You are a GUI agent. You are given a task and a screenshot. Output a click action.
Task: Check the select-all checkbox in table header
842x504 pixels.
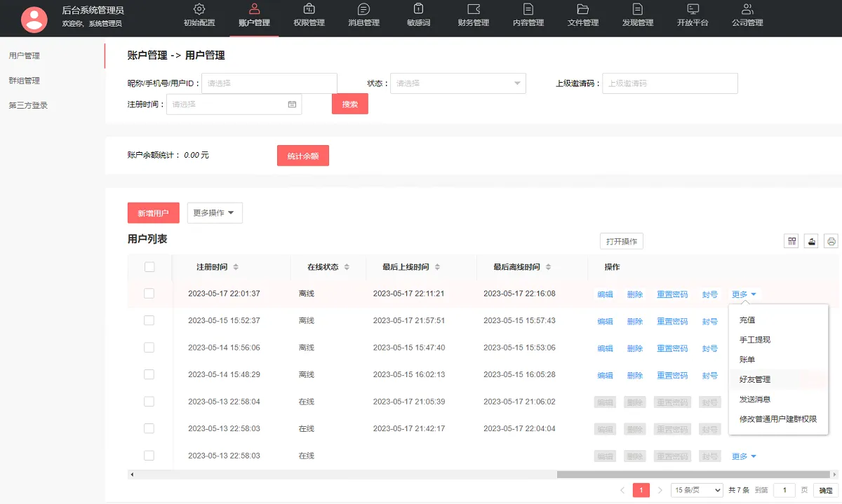[149, 267]
